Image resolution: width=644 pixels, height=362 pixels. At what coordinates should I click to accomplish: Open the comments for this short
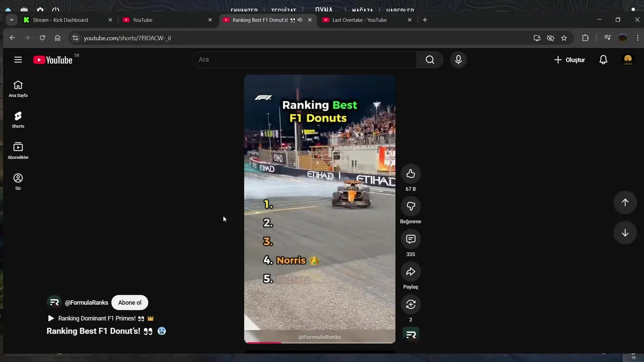tap(411, 239)
